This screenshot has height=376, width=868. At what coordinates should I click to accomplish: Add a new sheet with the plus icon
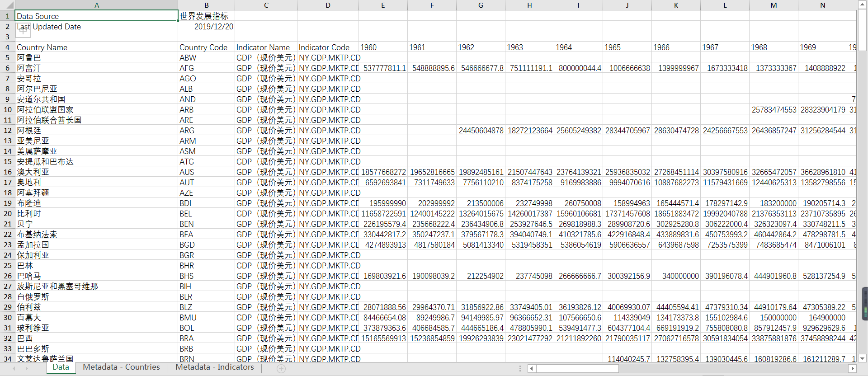click(281, 369)
